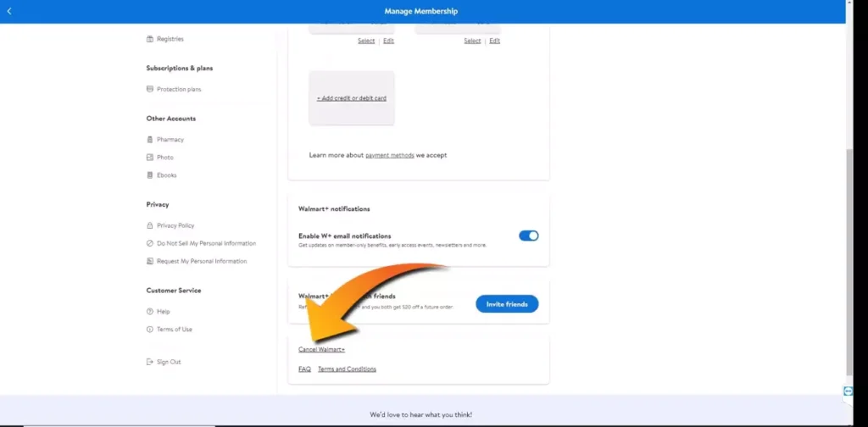Image resolution: width=868 pixels, height=427 pixels.
Task: Click 'We'd love to hear what you think!'
Action: pos(420,414)
